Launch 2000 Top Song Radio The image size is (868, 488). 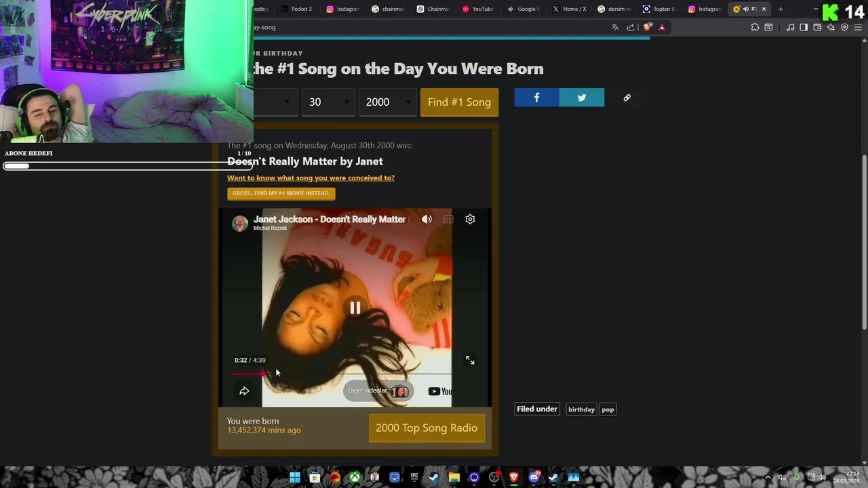427,428
